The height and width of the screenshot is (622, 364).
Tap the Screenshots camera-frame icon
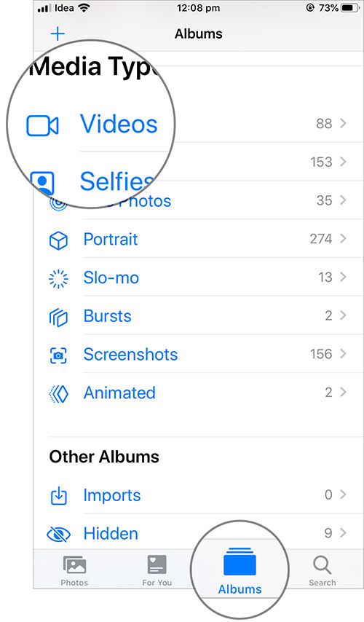[58, 355]
